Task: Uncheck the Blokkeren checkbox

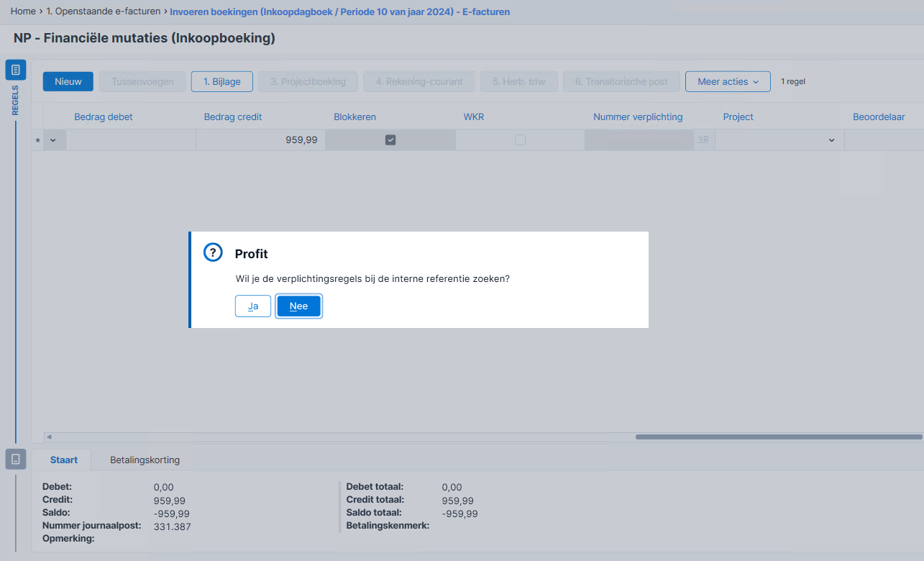Action: (390, 140)
